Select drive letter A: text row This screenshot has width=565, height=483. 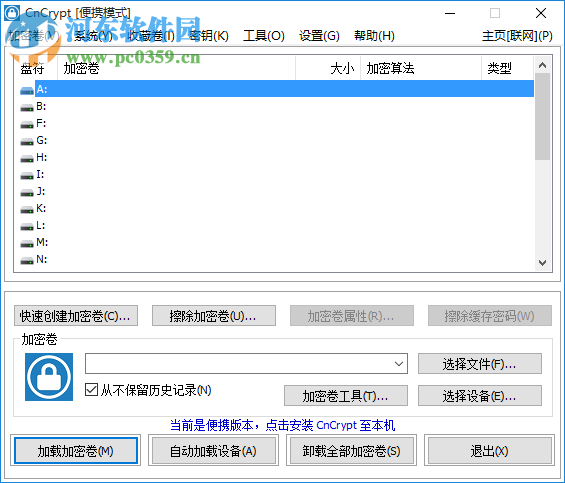click(x=284, y=89)
